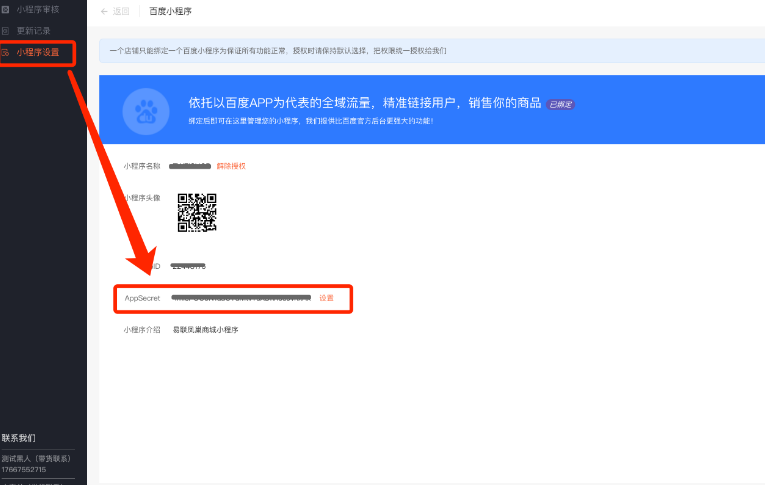
Task: Click 解除授权 link
Action: click(x=231, y=166)
